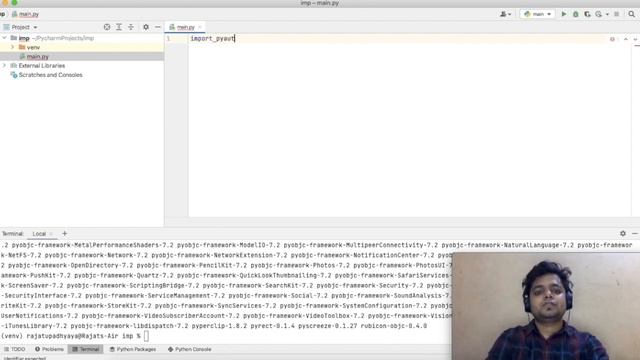Click into the code line import_pyaut
The height and width of the screenshot is (360, 640).
[213, 38]
